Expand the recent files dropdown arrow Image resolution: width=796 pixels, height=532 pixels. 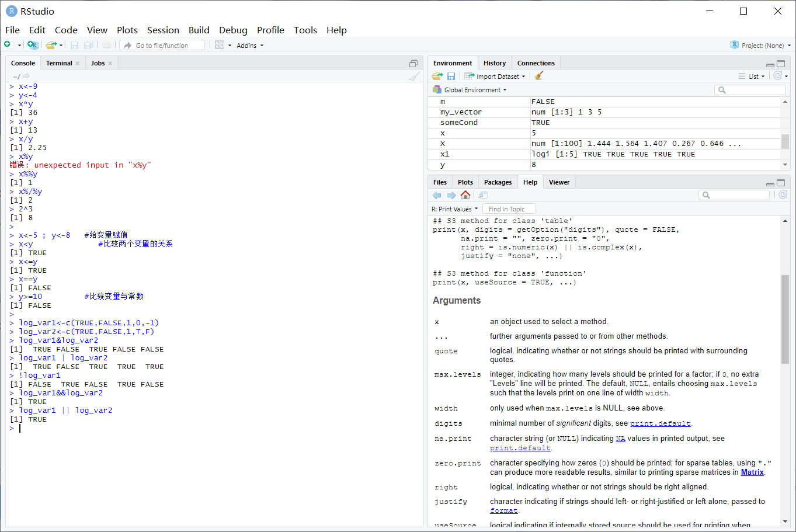tap(61, 46)
